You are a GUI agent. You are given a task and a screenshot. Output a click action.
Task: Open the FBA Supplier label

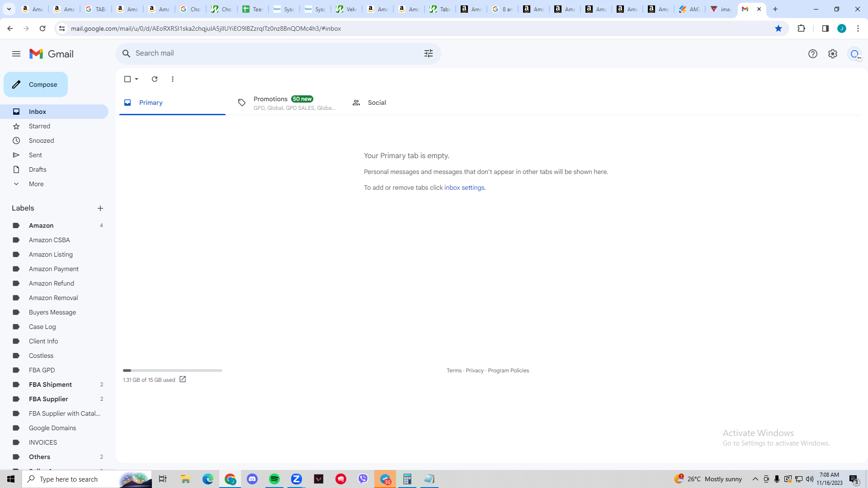(x=54, y=399)
